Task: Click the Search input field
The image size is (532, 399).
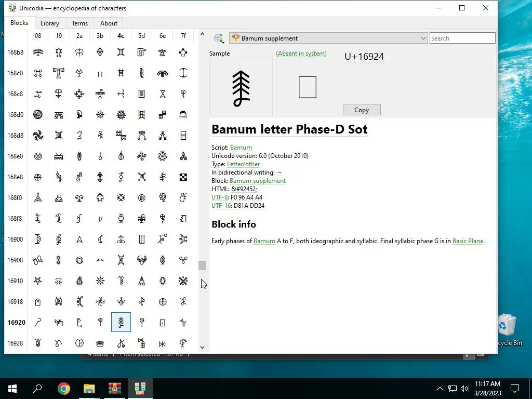Action: [462, 38]
